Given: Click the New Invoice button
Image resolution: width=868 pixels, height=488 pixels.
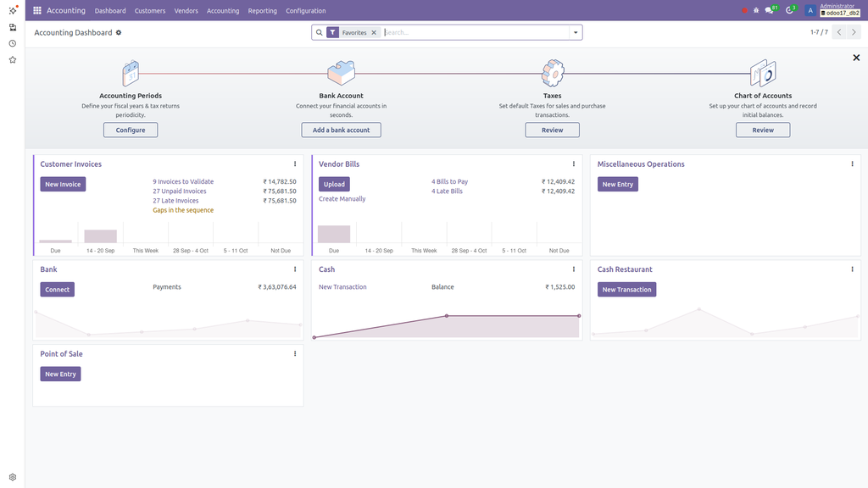Looking at the screenshot, I should 62,184.
